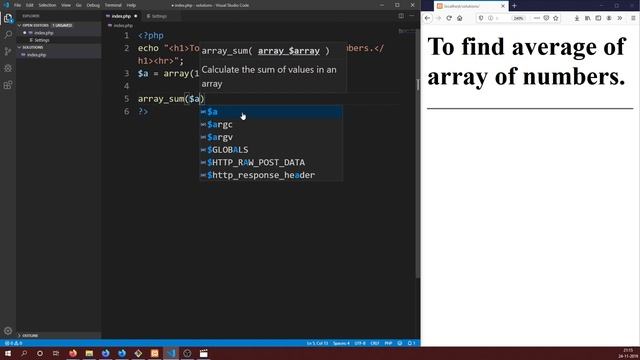Open index.php in the SOLUTIONS folder

pyautogui.click(x=59, y=55)
